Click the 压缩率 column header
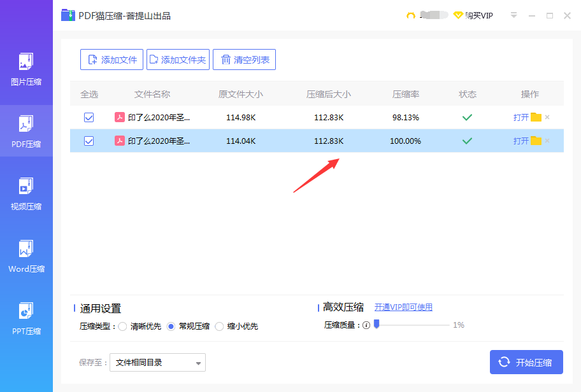This screenshot has height=392, width=581. coord(406,94)
